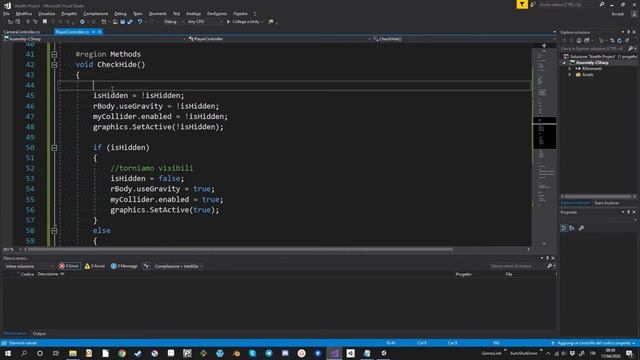Open the Modifica menu
This screenshot has width=640, height=360.
24,13
